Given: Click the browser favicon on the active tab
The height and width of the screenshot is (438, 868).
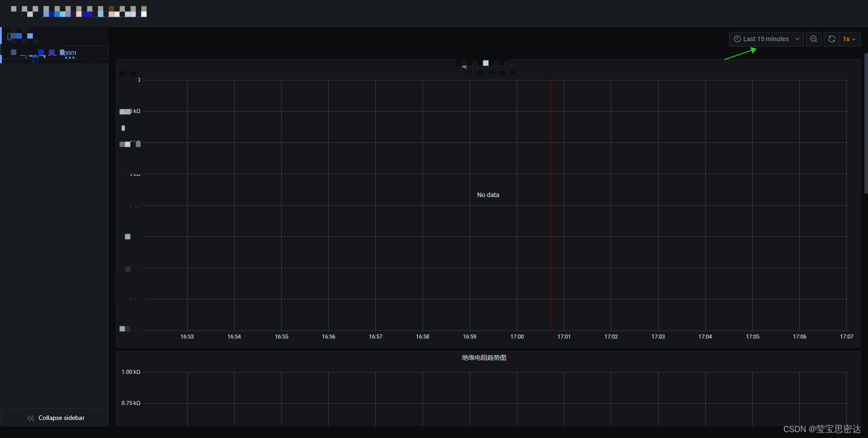Looking at the screenshot, I should click(13, 8).
